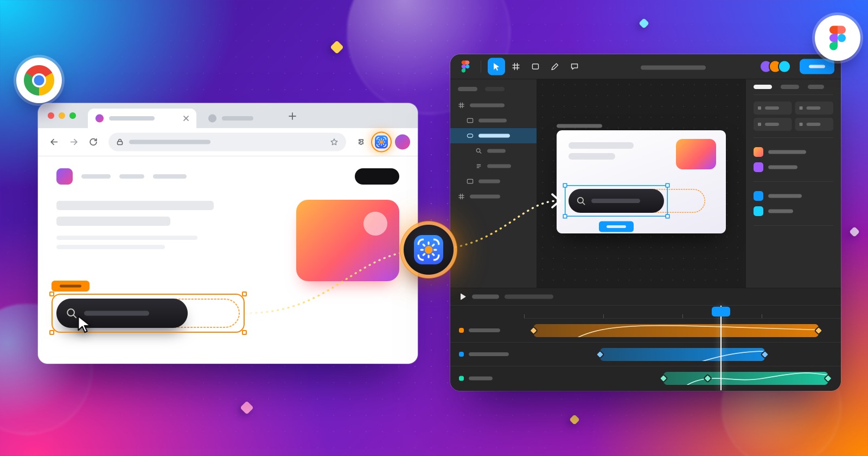Select the Rectangle shape tool in Figma
The image size is (868, 456).
[x=535, y=67]
